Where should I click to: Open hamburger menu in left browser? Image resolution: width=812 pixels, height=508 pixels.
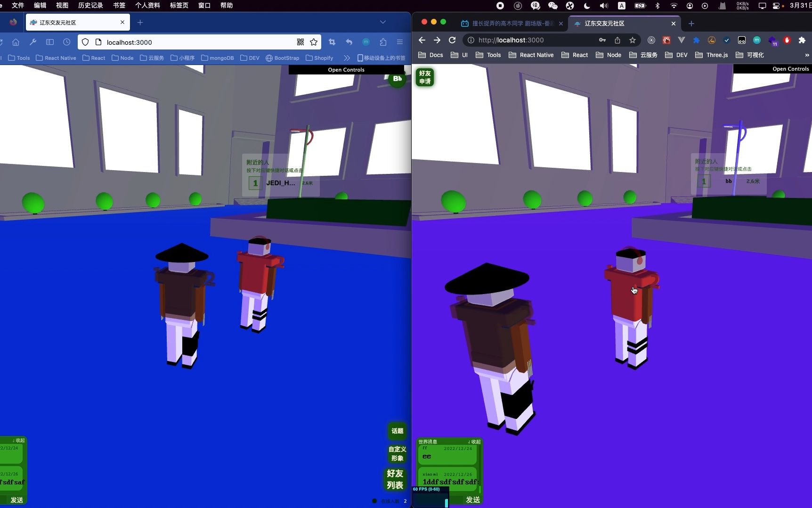(400, 42)
